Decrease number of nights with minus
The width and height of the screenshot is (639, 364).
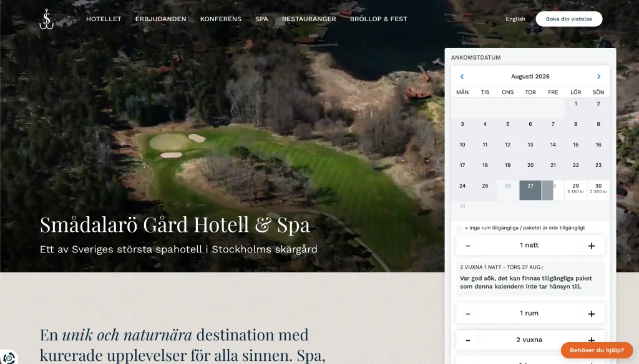(x=468, y=246)
